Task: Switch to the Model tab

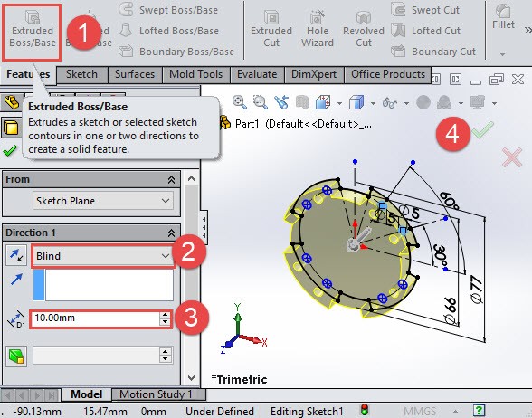Action: point(87,394)
